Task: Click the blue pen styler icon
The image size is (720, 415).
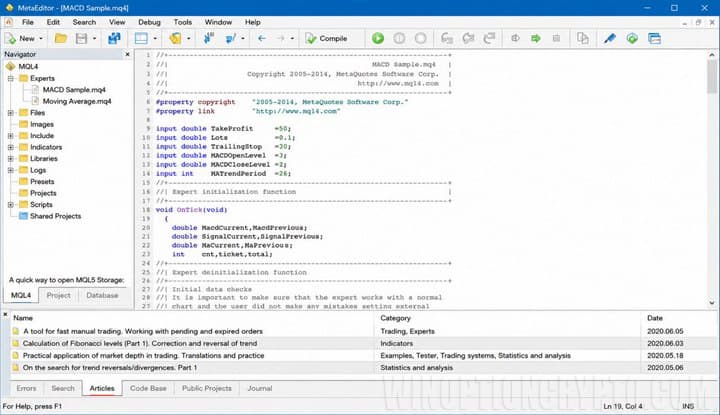Action: 609,39
